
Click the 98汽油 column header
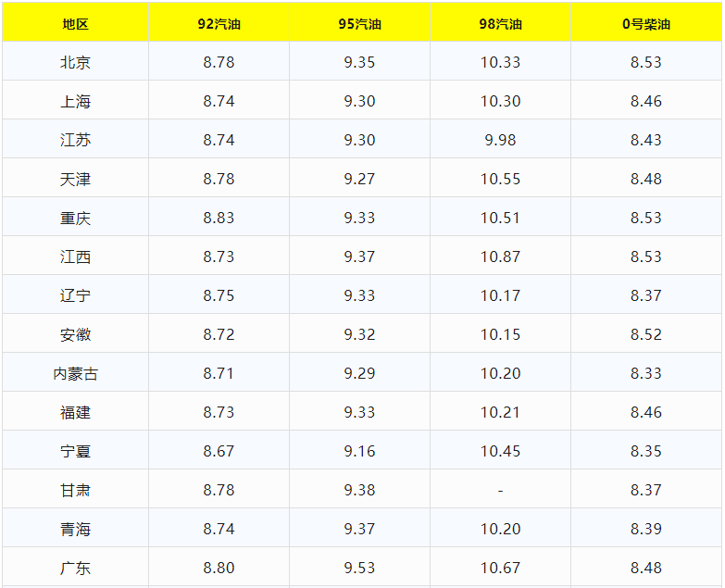coord(500,24)
